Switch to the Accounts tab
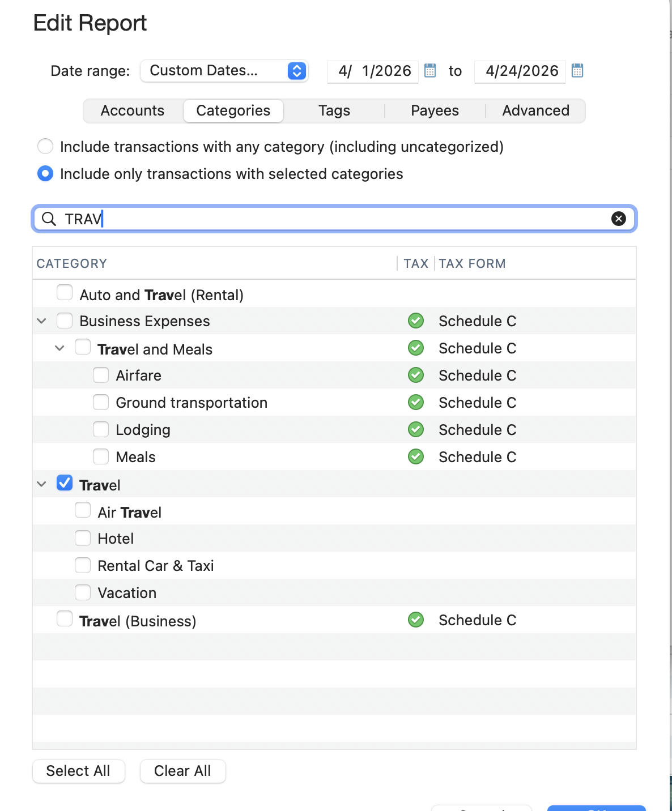This screenshot has width=672, height=811. 133,110
